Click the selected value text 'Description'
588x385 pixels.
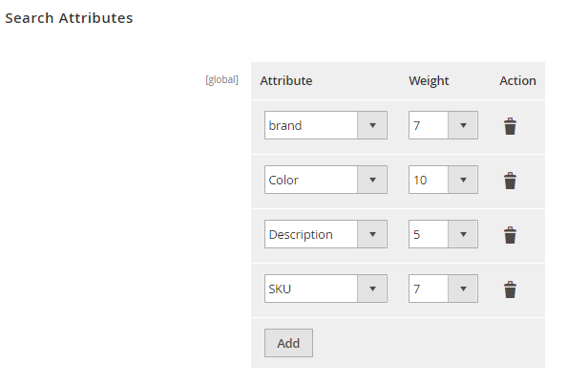tap(301, 234)
